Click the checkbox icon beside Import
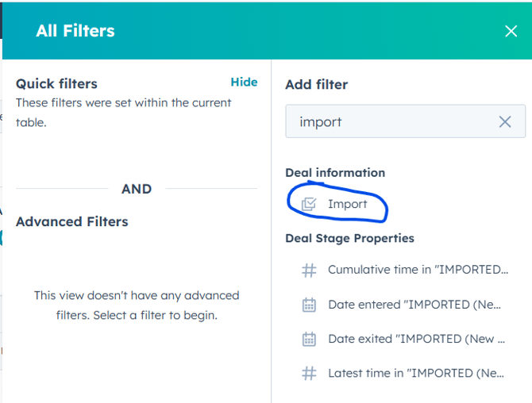Image resolution: width=532 pixels, height=403 pixels. tap(309, 204)
